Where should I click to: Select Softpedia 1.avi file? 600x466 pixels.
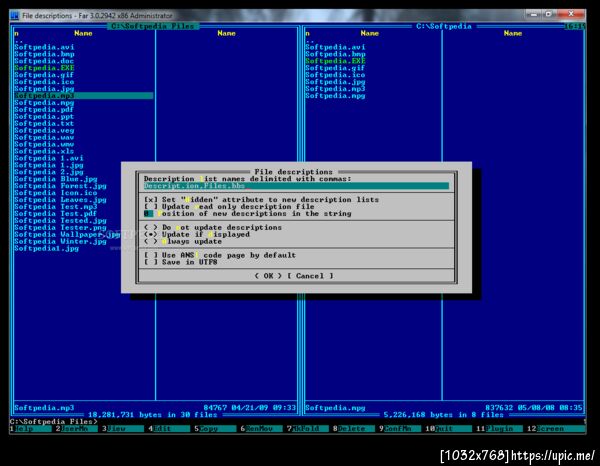click(x=49, y=158)
